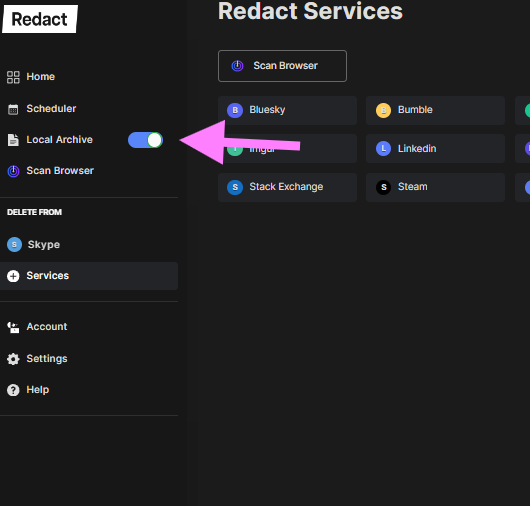Screen dimensions: 530x506
Task: Open Help page
Action: pyautogui.click(x=38, y=390)
